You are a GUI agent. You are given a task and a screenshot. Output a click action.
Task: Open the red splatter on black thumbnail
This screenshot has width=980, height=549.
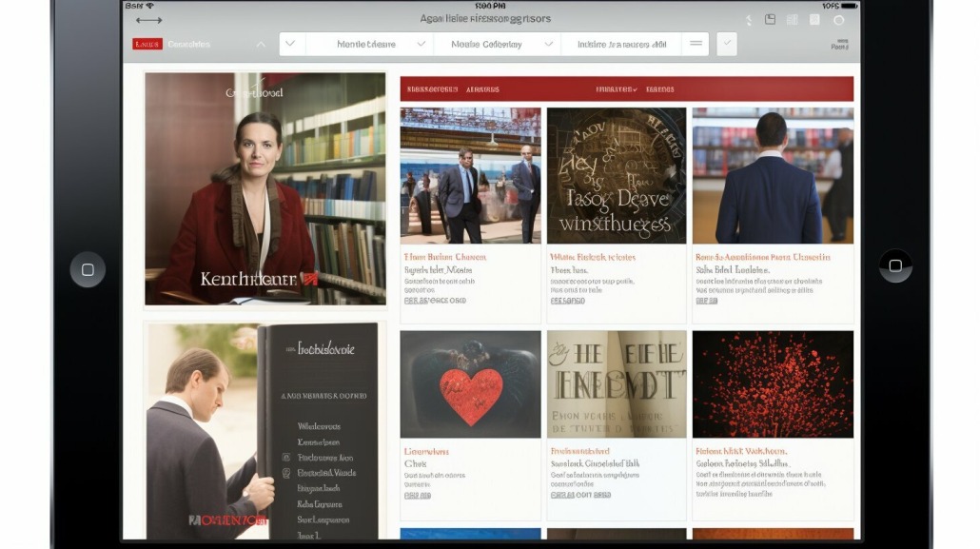click(773, 384)
